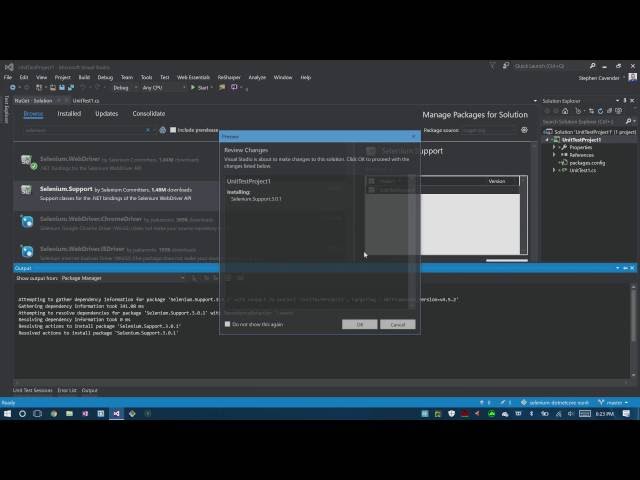Click the feedback icon in title bar
This screenshot has height=480, width=640.
[x=506, y=66]
